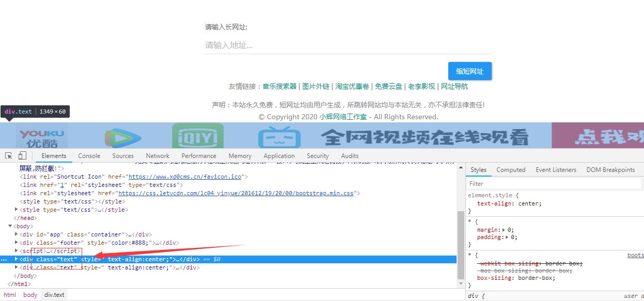
Task: Open the 小辉网络工作室 copyright link
Action: click(343, 117)
